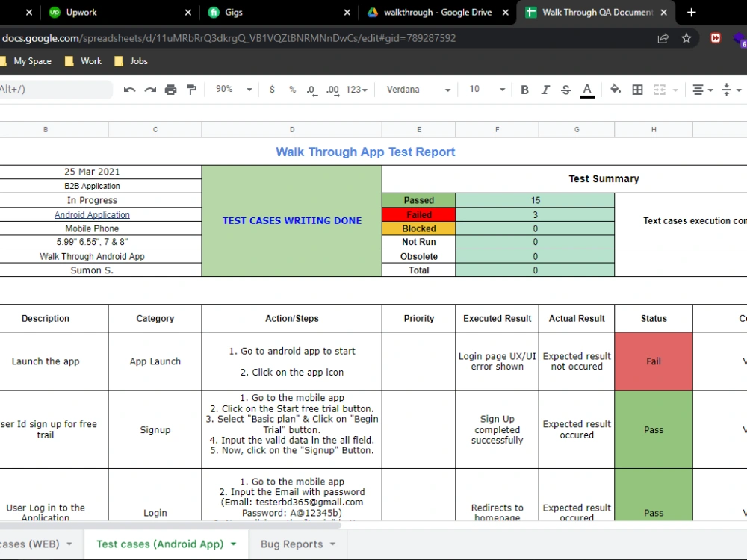Select the Print icon in the toolbar
The height and width of the screenshot is (560, 747).
171,89
